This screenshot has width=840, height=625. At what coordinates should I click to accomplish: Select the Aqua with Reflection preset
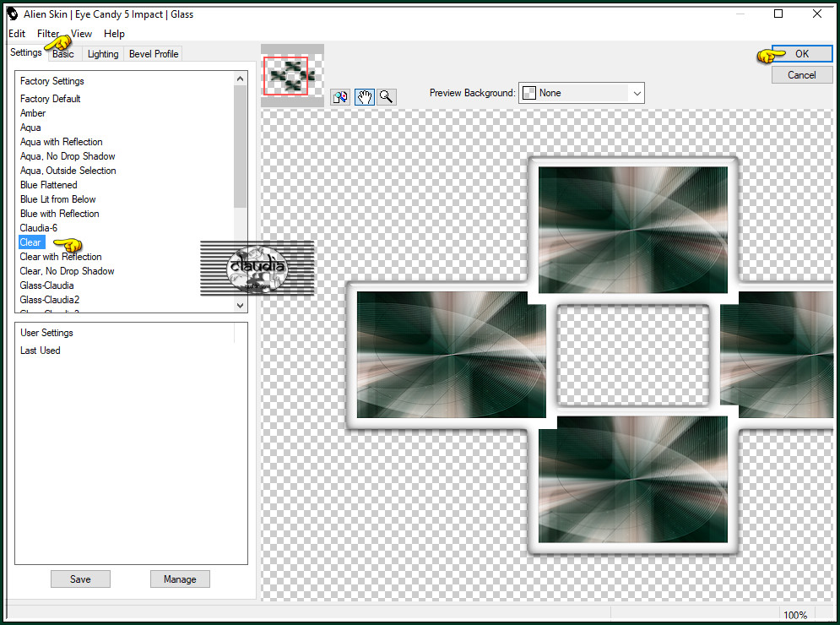pyautogui.click(x=62, y=142)
